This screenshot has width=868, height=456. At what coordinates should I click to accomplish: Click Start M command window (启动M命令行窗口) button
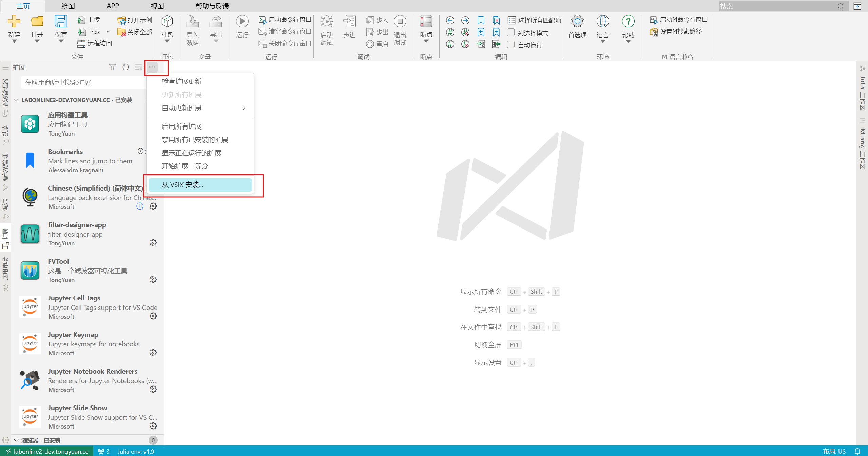(679, 20)
